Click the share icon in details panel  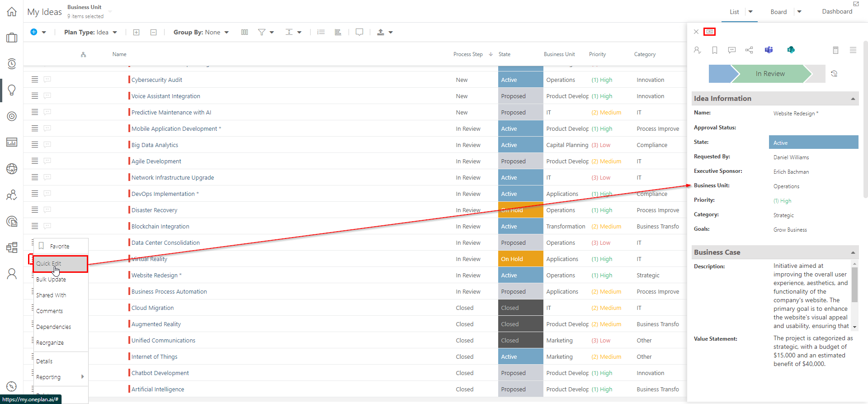coord(749,50)
